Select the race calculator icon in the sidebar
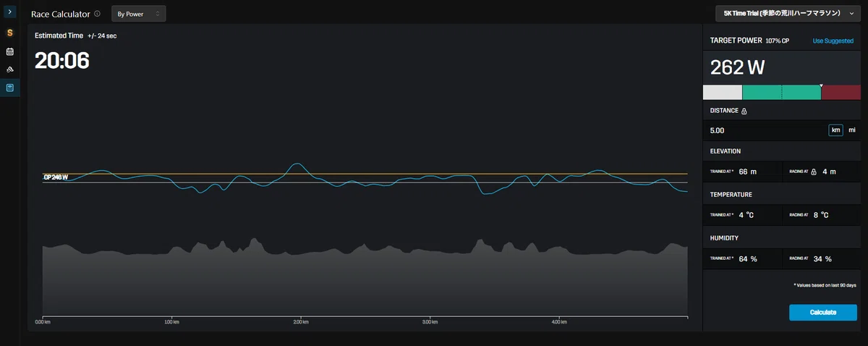 click(9, 88)
